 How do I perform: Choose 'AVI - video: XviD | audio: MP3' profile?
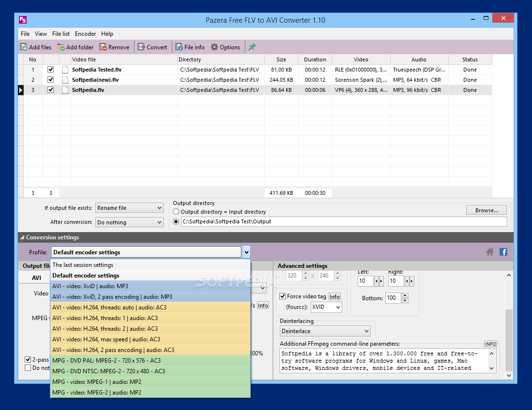pyautogui.click(x=150, y=286)
